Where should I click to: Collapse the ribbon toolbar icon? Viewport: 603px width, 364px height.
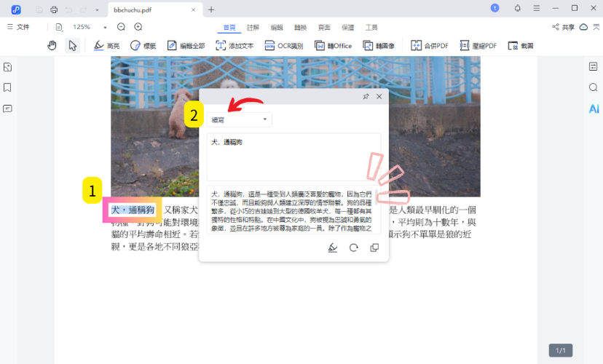point(596,27)
